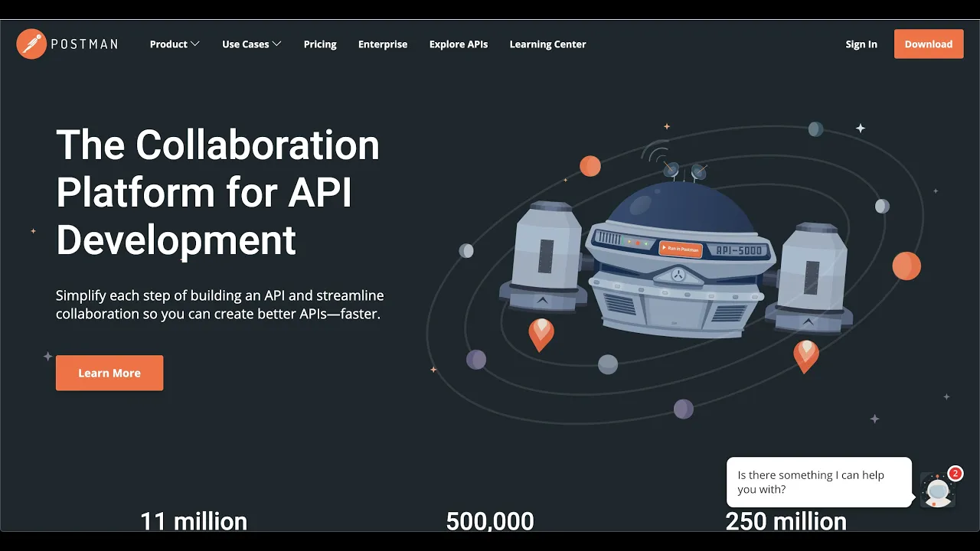Click the '500,000' statistic text

coord(490,522)
